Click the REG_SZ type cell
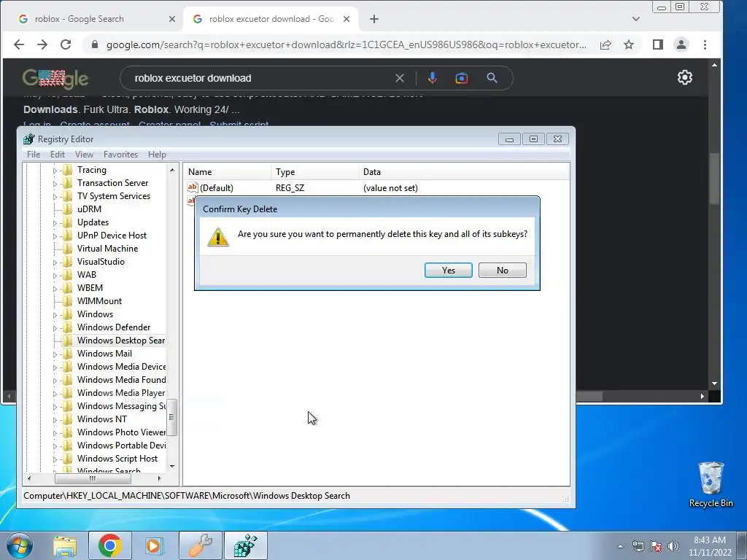This screenshot has height=560, width=747. tap(290, 188)
